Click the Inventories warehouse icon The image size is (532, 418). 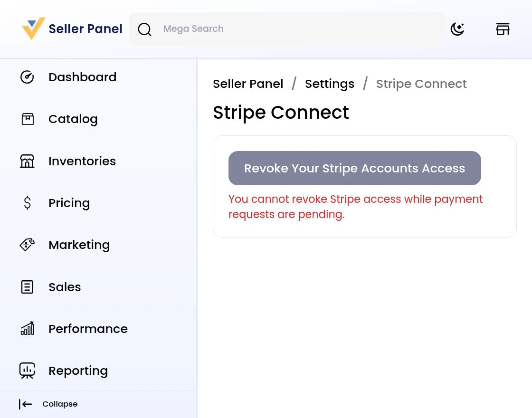[x=27, y=161]
